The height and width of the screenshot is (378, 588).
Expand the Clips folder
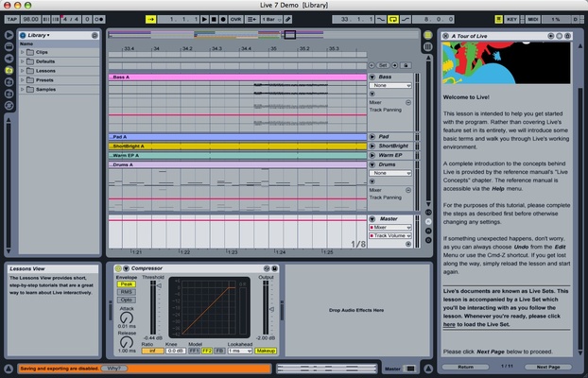coord(23,52)
